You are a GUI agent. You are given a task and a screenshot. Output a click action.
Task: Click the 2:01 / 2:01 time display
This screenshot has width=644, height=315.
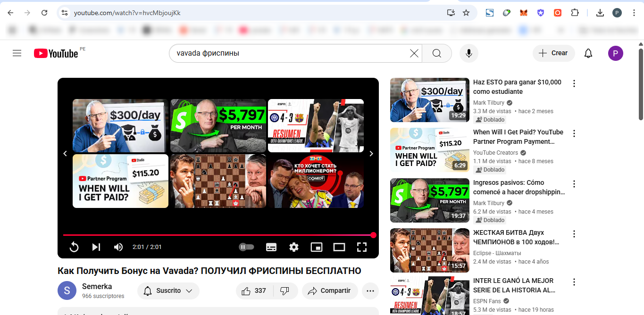coord(147,247)
